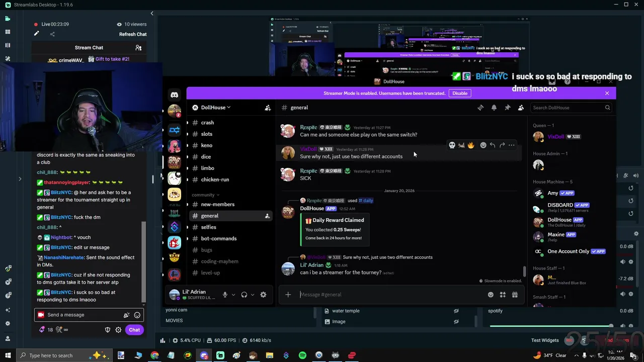
Task: Open Streamlabs studio mode columns icon
Action: point(8,45)
